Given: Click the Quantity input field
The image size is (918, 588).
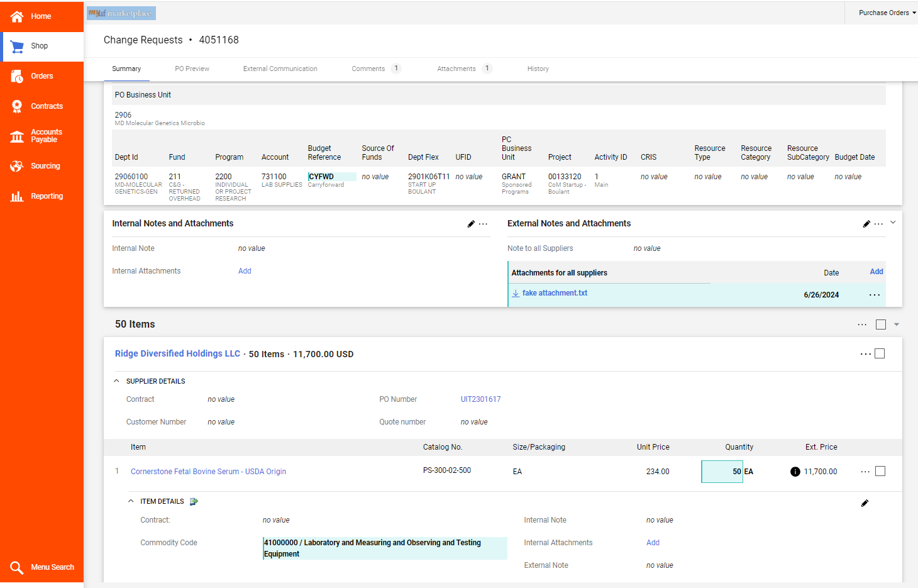Looking at the screenshot, I should click(722, 472).
